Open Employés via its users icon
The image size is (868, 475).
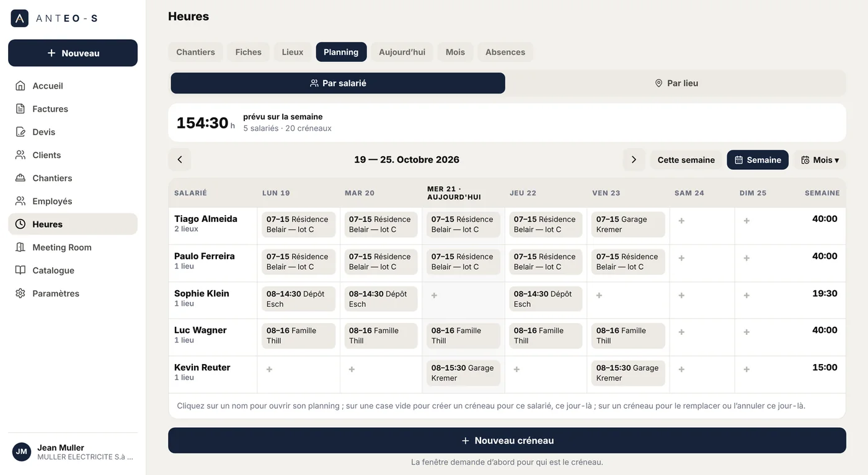coord(20,201)
